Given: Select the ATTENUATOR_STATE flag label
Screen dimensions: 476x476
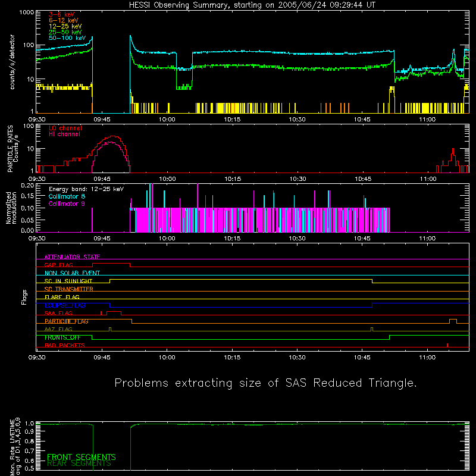Looking at the screenshot, I should click(x=72, y=257).
